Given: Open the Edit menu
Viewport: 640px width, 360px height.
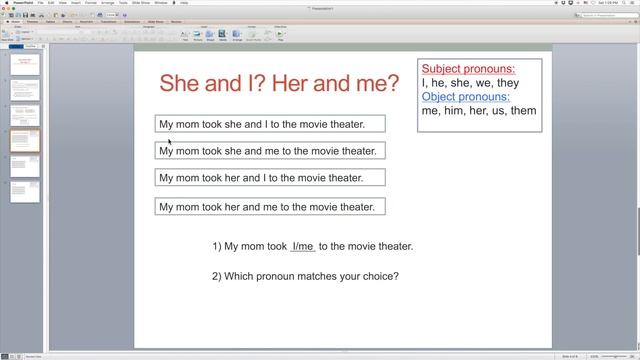Looking at the screenshot, I should pos(51,3).
